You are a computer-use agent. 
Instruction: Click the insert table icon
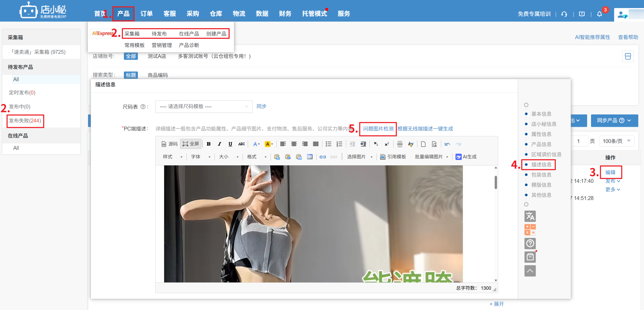coord(310,157)
